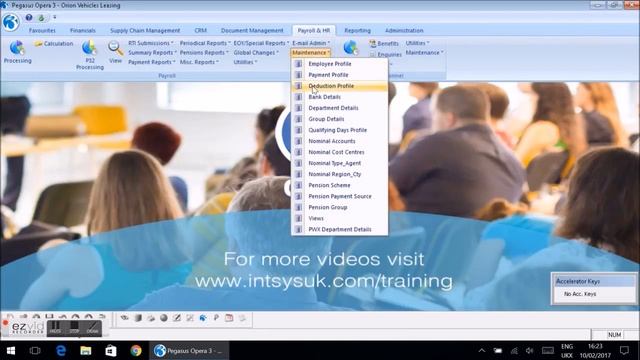640x360 pixels.
Task: Click the green quick access toolbar icon
Action: pyautogui.click(x=41, y=18)
